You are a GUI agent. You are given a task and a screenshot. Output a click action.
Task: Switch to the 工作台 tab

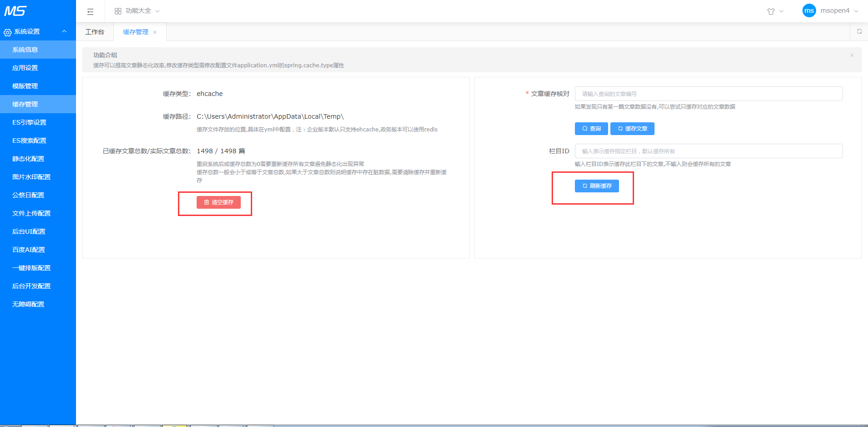coord(94,31)
